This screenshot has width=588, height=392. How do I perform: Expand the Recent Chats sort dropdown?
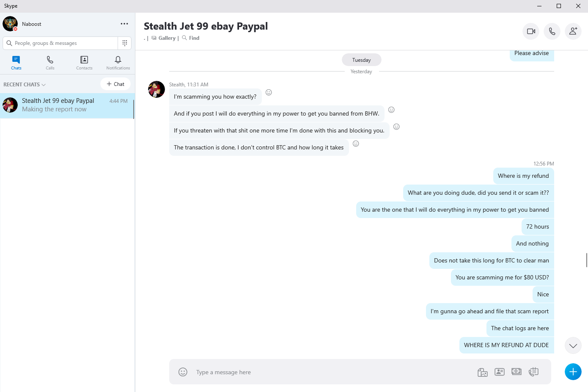pos(25,85)
